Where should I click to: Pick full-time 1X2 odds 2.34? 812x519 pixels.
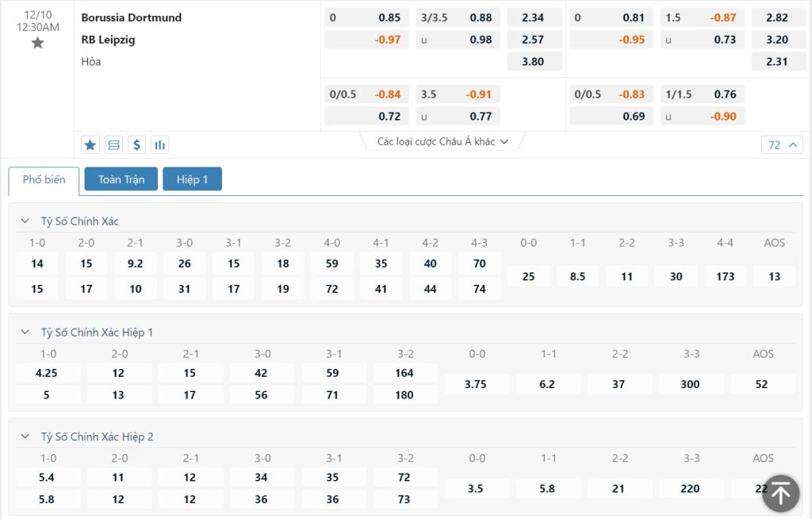[x=534, y=17]
